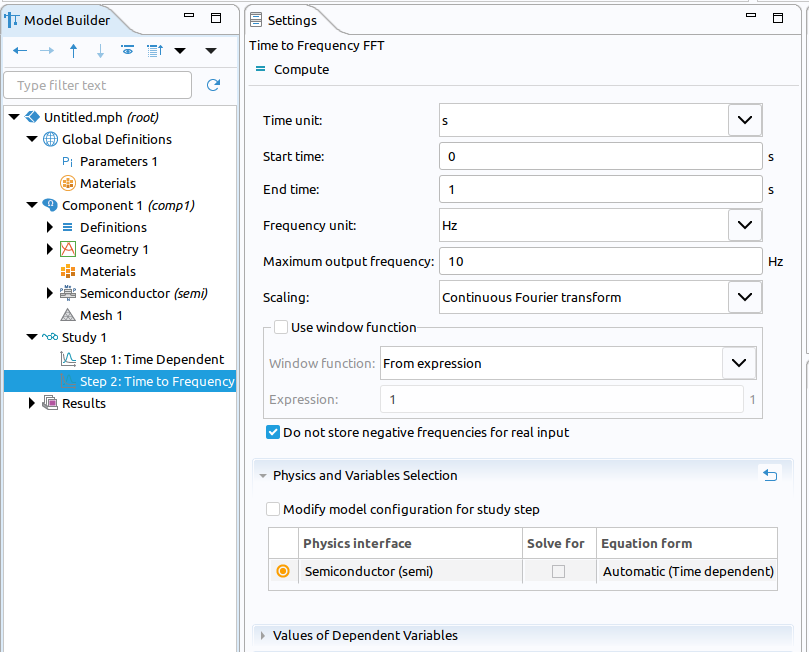Uncheck Do not store negative frequencies
The height and width of the screenshot is (652, 809).
[x=273, y=432]
